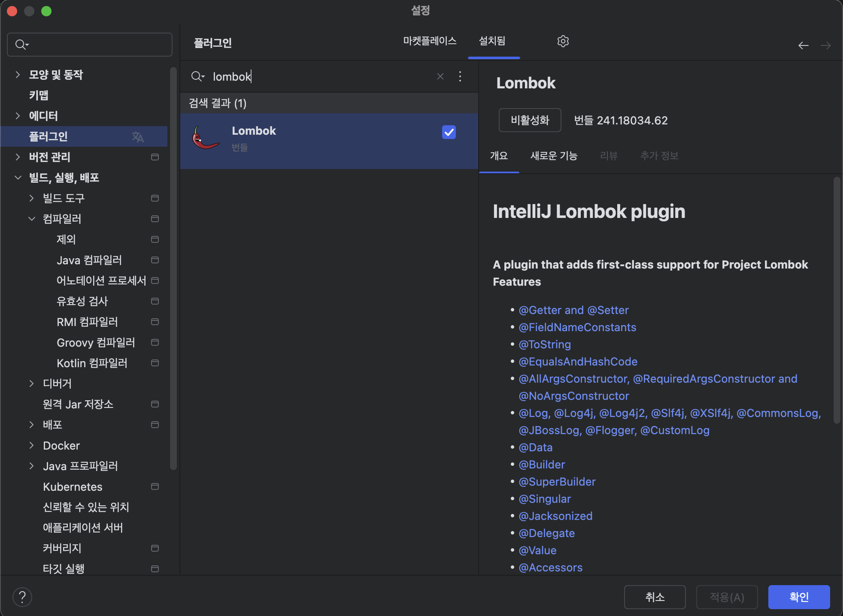Open help via the question mark icon
The image size is (843, 616).
22,597
